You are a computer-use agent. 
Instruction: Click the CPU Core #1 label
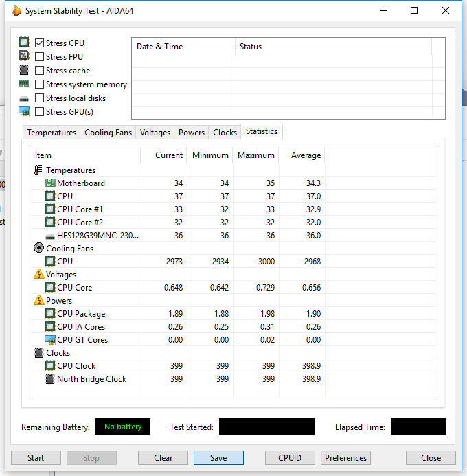point(80,209)
